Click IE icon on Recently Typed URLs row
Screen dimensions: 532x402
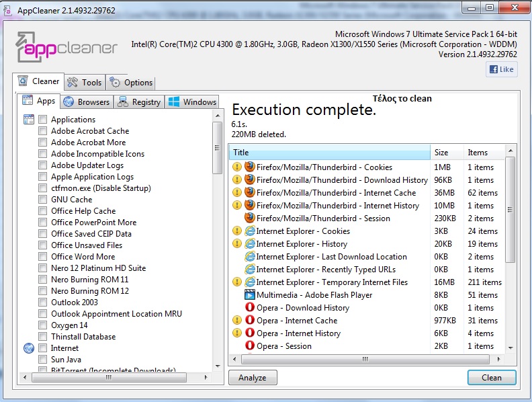[250, 270]
